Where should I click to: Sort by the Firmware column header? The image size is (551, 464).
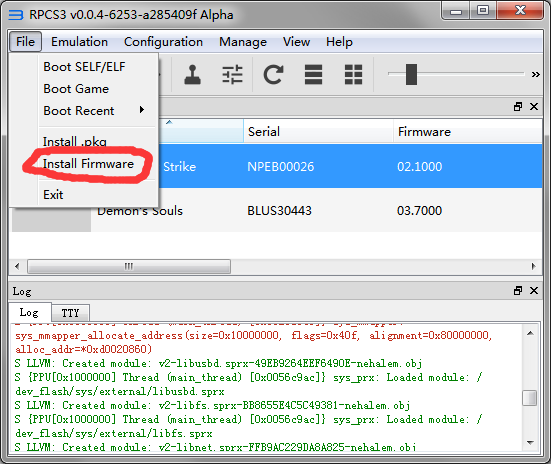pos(467,131)
